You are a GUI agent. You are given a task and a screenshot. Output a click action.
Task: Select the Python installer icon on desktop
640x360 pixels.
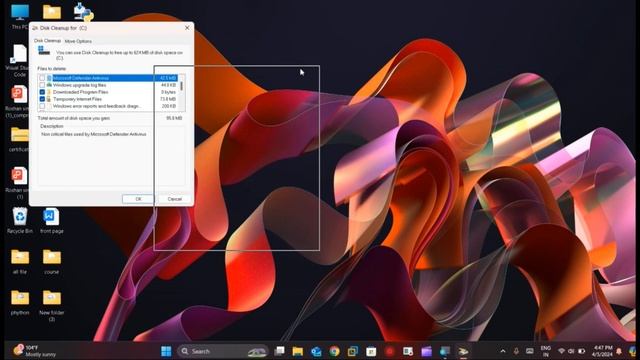point(83,12)
